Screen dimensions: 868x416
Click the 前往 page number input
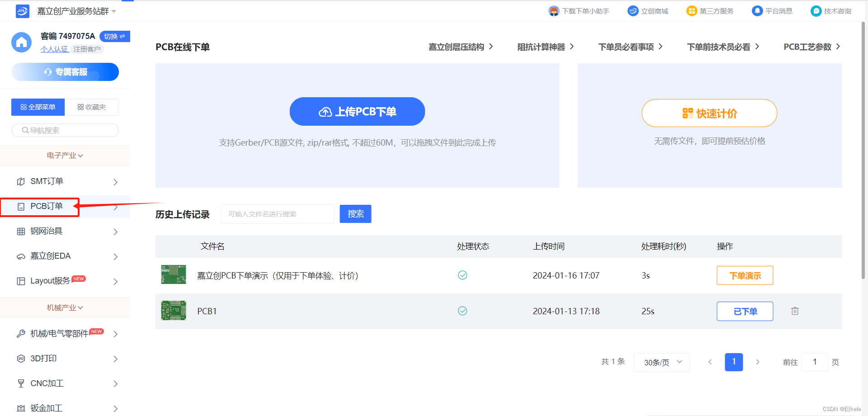pyautogui.click(x=815, y=362)
